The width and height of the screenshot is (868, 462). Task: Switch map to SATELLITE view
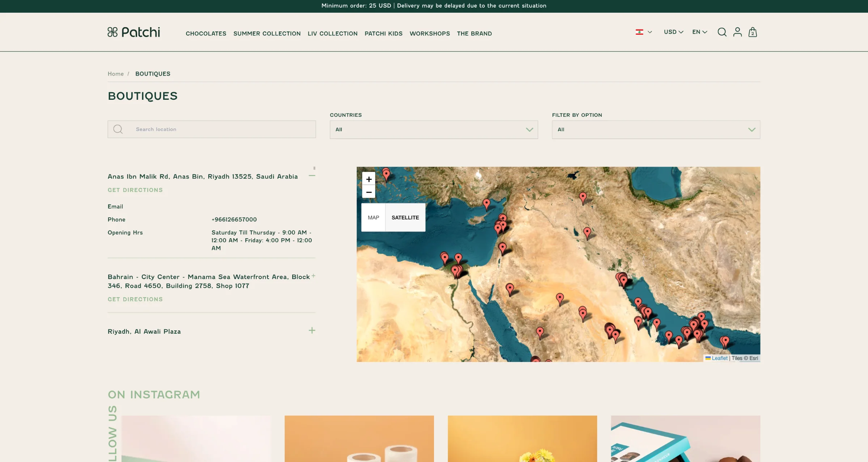(405, 217)
